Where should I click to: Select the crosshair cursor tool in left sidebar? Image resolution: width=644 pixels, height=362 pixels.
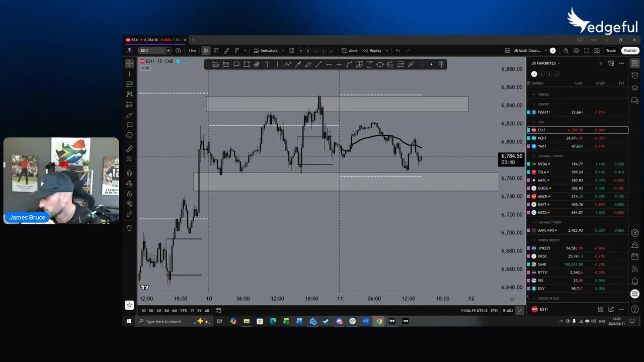coord(129,63)
